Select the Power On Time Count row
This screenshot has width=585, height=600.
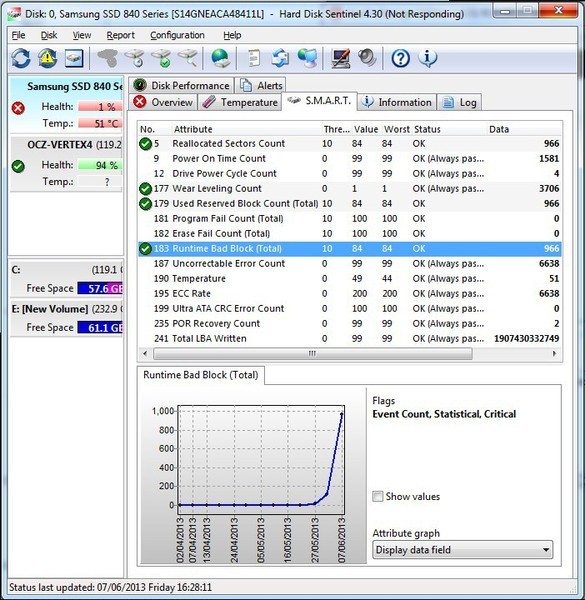pyautogui.click(x=350, y=159)
